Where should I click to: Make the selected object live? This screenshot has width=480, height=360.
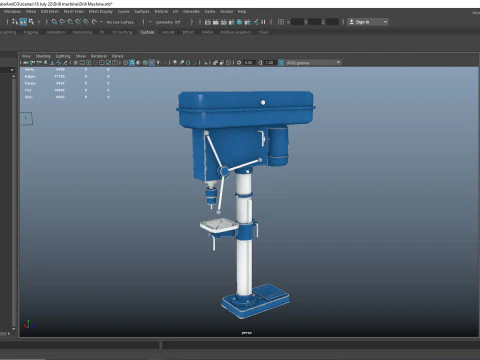(x=94, y=22)
